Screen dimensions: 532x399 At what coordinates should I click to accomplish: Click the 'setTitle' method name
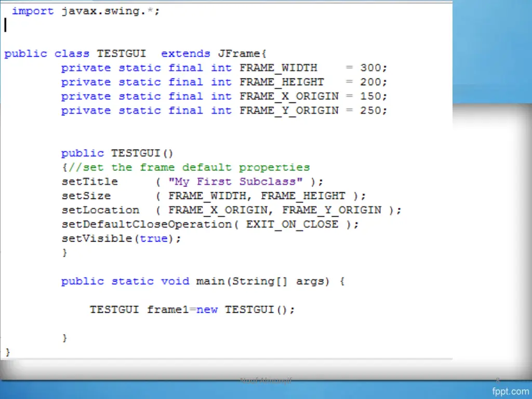point(89,181)
